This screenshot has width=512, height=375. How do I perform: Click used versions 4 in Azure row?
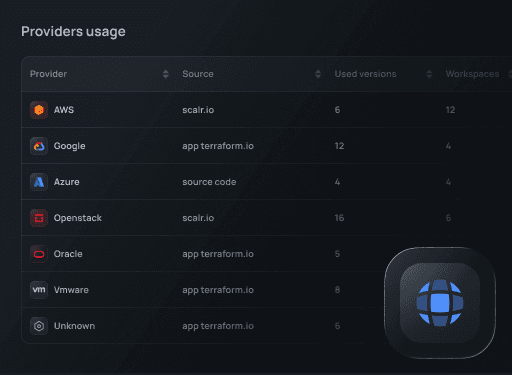pos(337,182)
